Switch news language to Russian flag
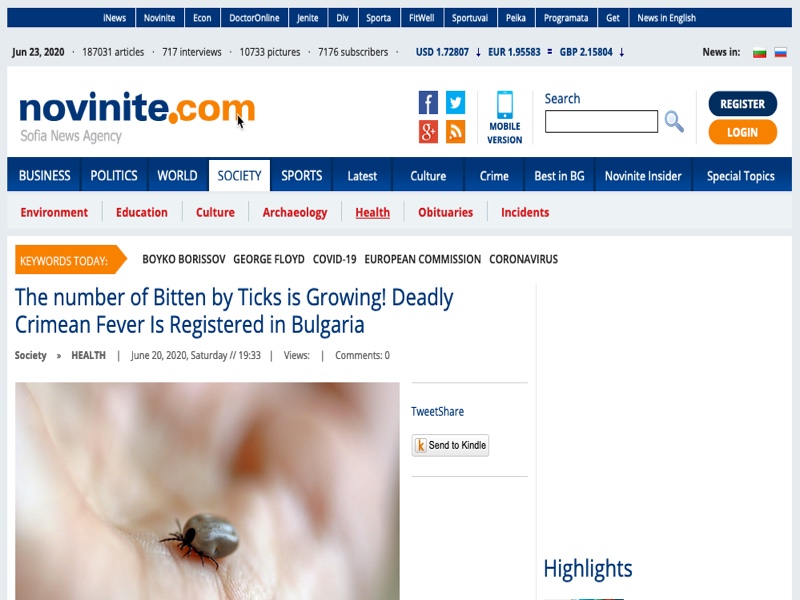 point(780,53)
